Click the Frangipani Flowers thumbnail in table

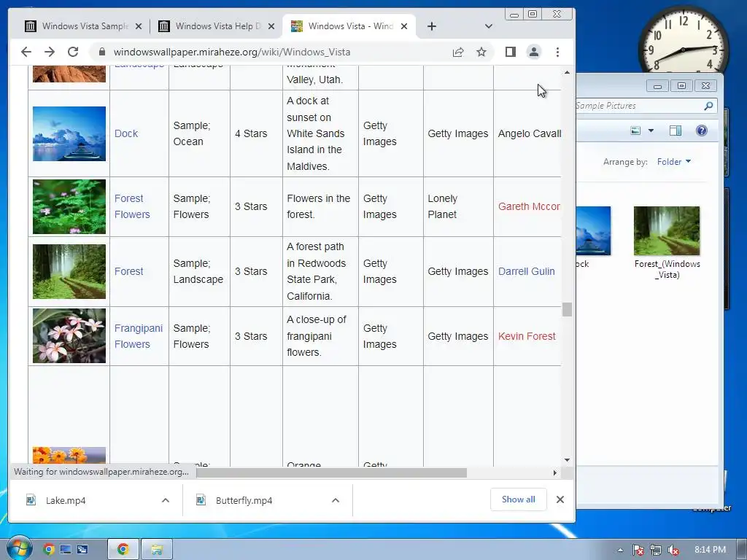click(69, 335)
